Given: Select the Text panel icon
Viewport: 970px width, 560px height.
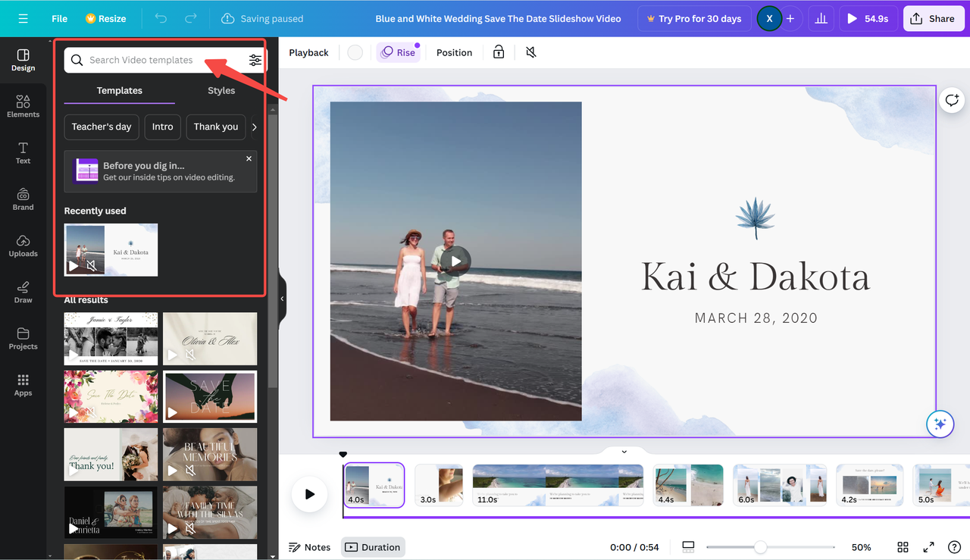Looking at the screenshot, I should [x=23, y=153].
